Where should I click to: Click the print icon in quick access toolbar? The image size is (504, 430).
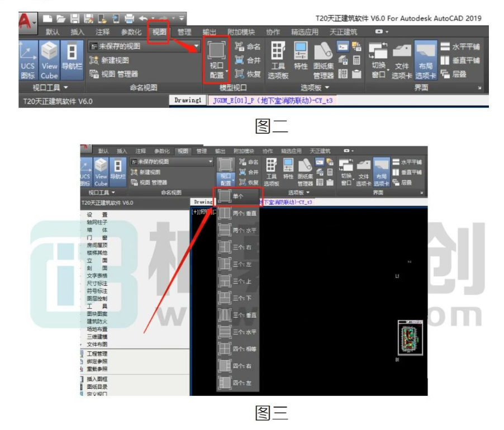coord(129,18)
